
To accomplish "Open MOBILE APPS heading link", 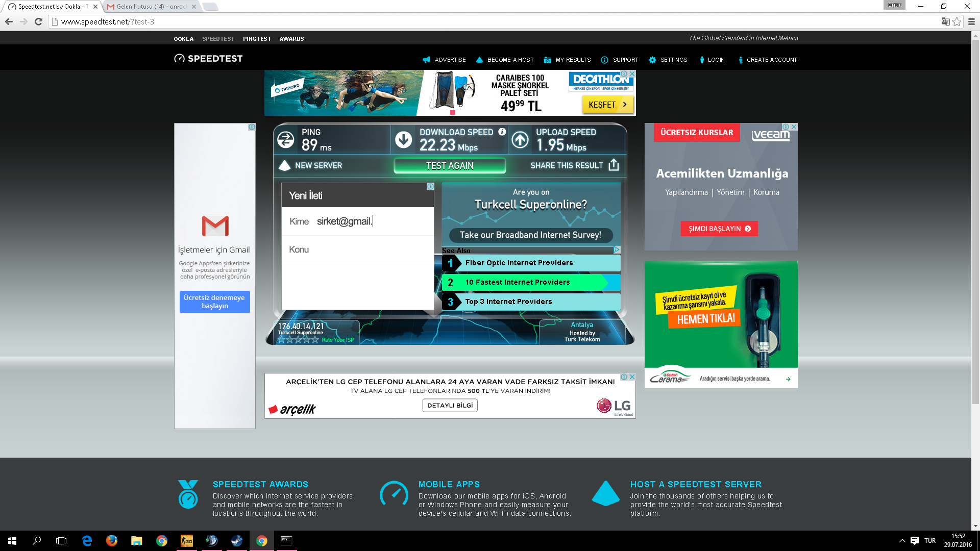I will coord(449,484).
